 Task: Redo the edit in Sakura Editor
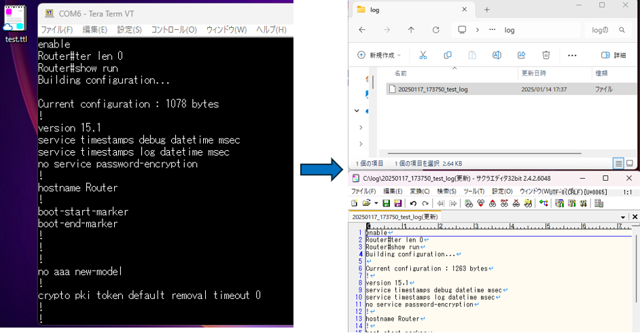point(425,203)
